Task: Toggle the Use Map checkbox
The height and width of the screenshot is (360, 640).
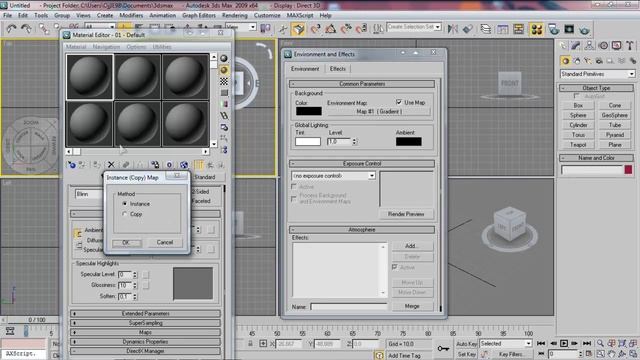Action: point(399,102)
